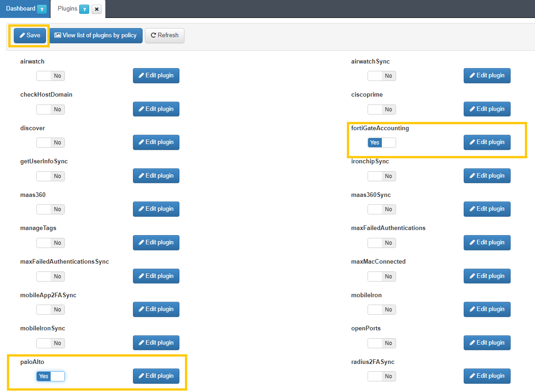
Task: Open Edit plugin for mobileIron
Action: point(487,309)
